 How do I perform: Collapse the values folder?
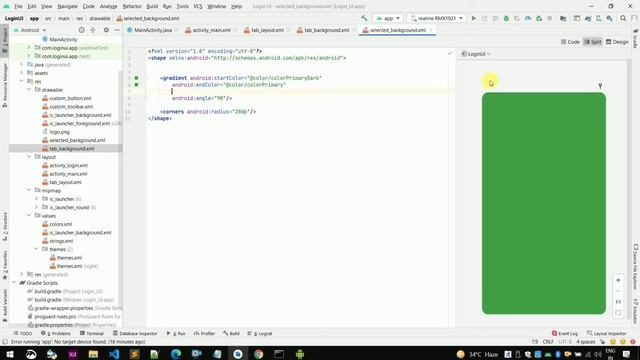[x=29, y=216]
